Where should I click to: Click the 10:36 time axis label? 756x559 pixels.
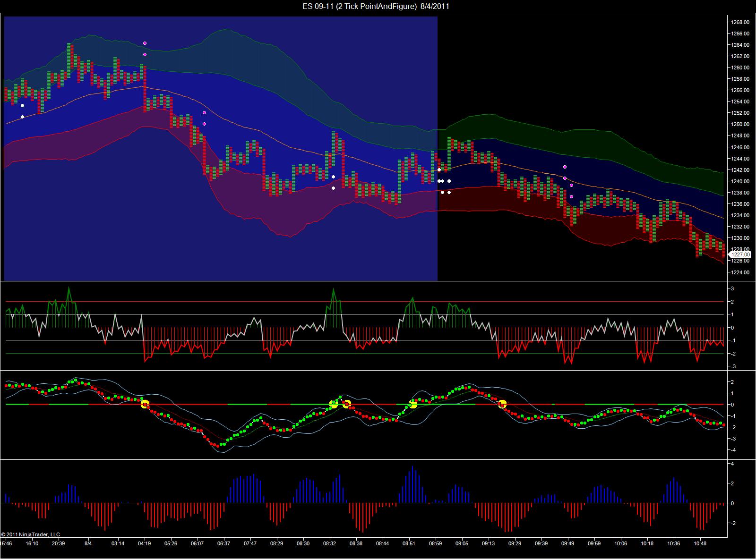674,543
